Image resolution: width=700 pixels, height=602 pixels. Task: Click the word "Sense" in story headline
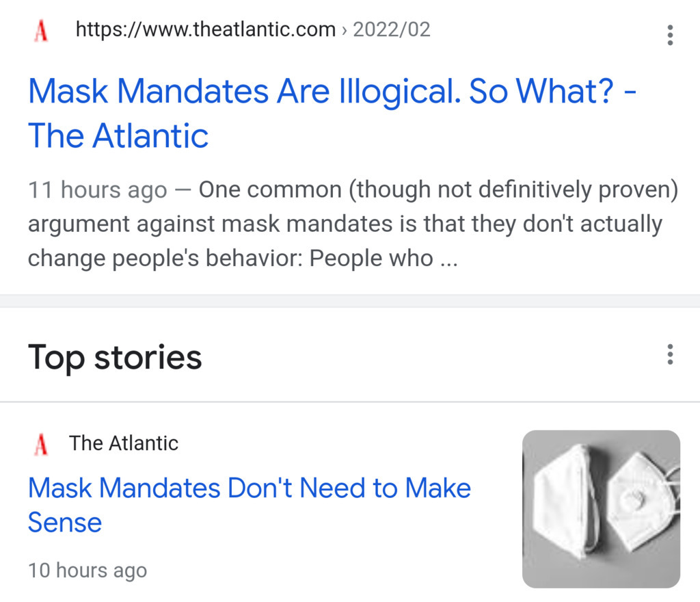(65, 523)
